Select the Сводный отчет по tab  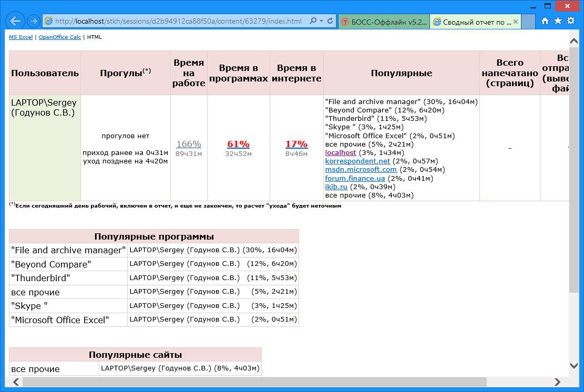pos(475,22)
